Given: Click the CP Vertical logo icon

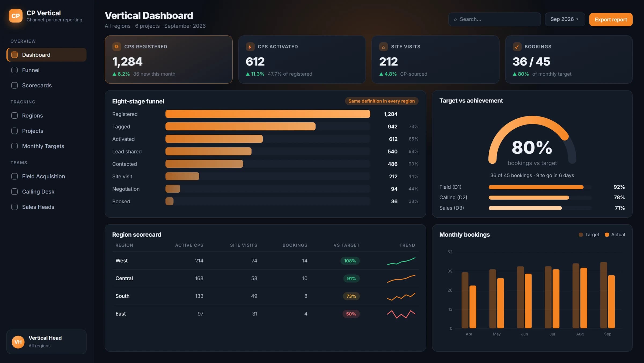Looking at the screenshot, I should click(16, 16).
